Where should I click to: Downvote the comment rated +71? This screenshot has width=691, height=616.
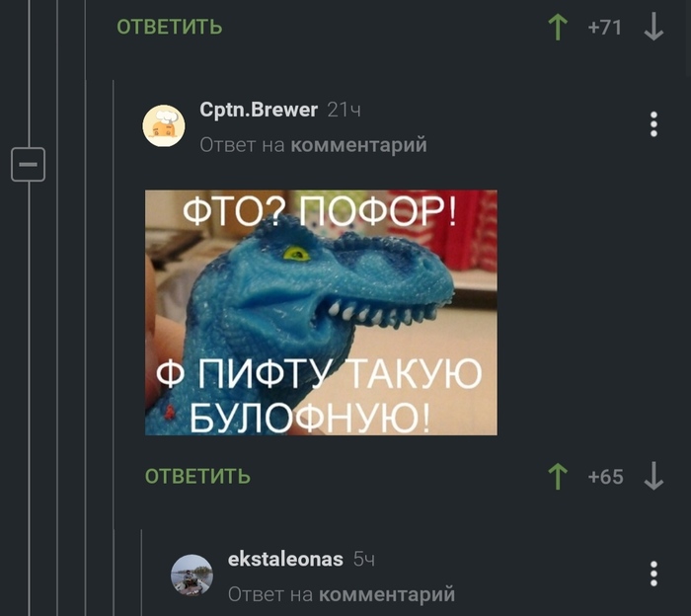point(653,27)
